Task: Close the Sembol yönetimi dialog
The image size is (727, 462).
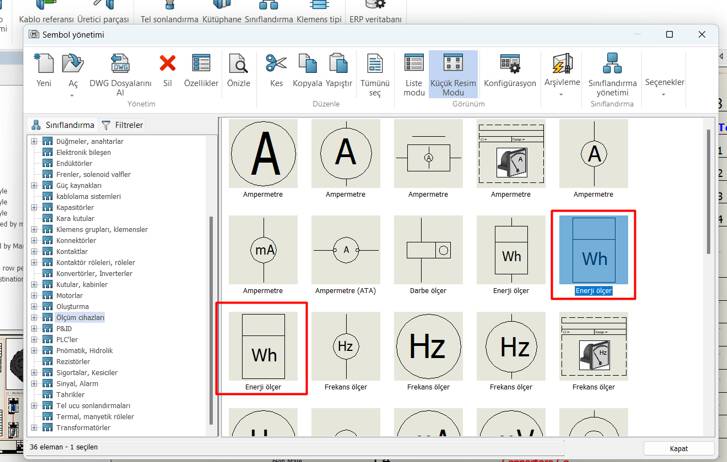Action: pyautogui.click(x=701, y=34)
